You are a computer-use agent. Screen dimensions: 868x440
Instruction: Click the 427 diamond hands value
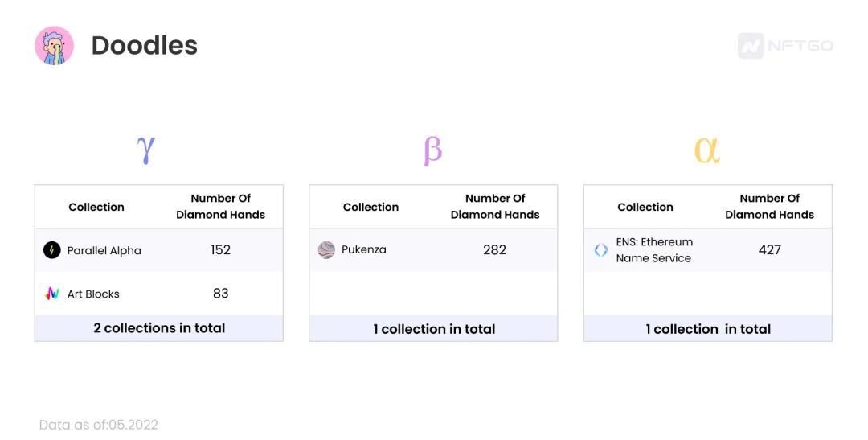769,250
